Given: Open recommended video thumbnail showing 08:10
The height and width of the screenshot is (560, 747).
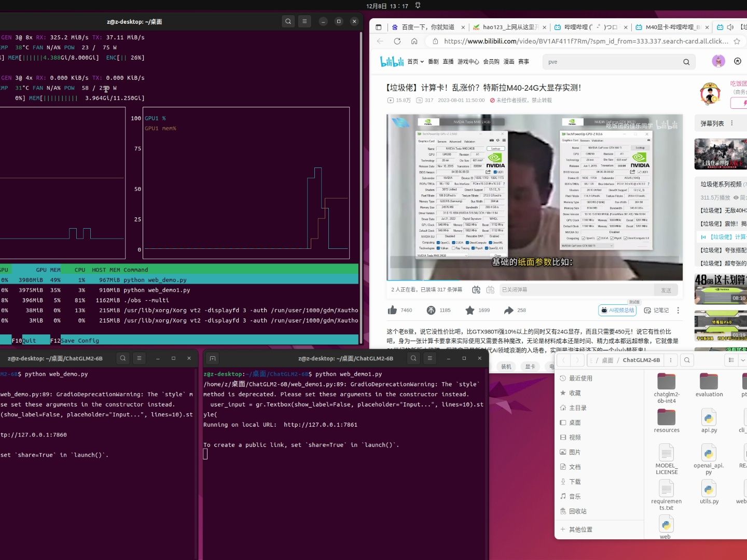Looking at the screenshot, I should point(721,289).
